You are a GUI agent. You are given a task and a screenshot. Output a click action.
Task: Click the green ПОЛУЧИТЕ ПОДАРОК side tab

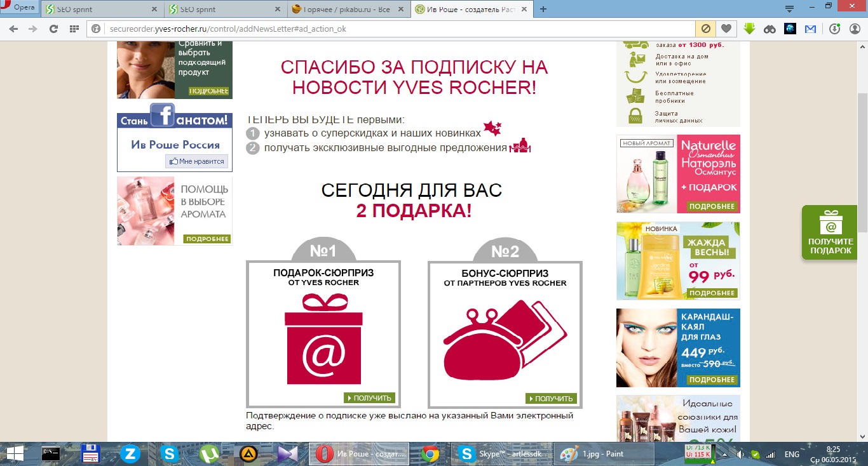click(x=831, y=232)
